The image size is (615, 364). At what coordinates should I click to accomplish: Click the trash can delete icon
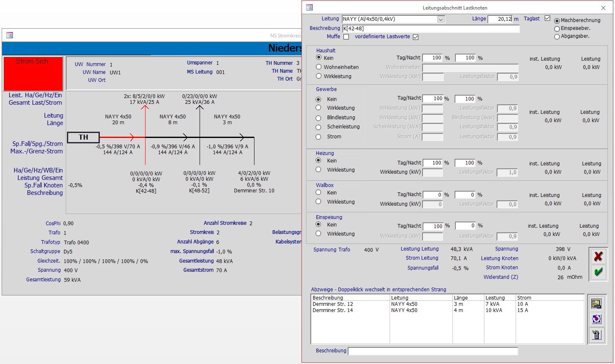596,334
